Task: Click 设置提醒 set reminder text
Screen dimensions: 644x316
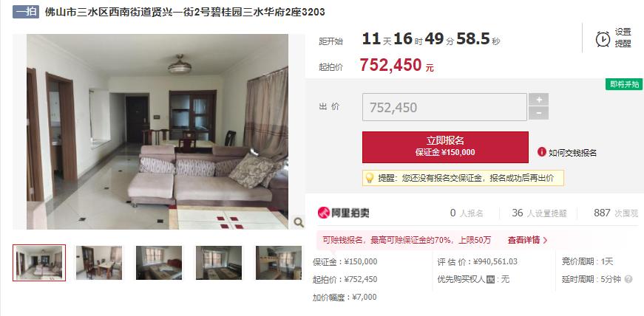Action: click(623, 38)
